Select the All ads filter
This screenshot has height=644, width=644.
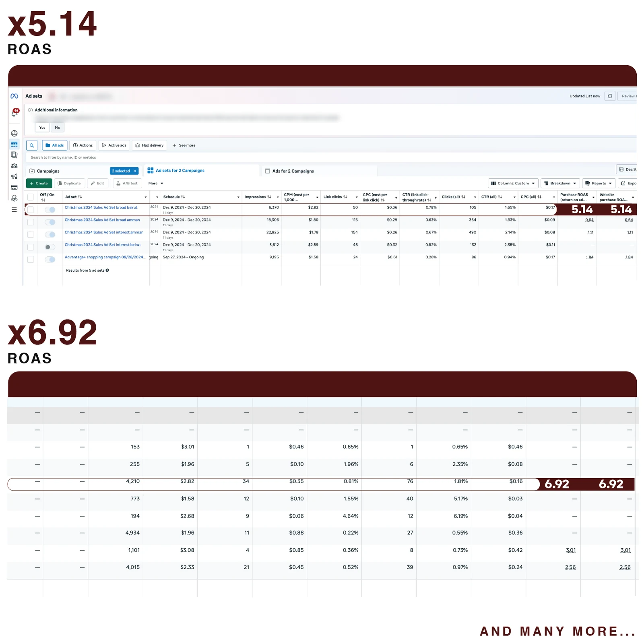pos(55,145)
